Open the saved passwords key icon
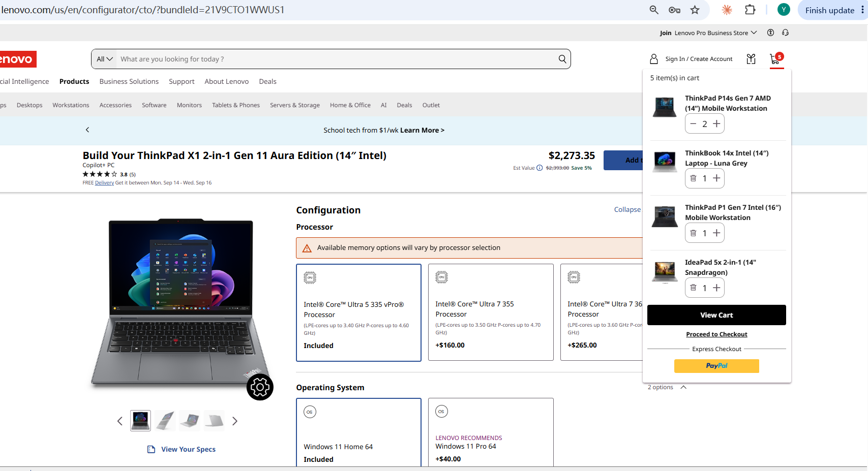 pos(674,10)
